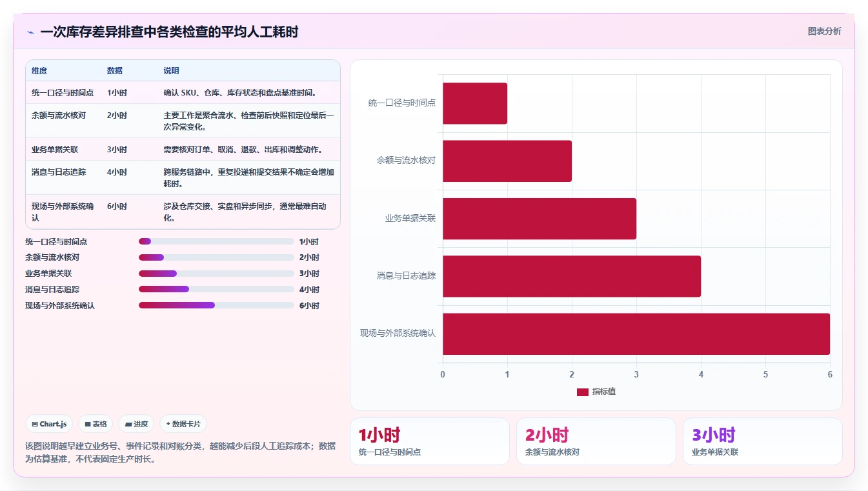Toggle the 指标值 legend item
The image size is (868, 491).
point(596,392)
